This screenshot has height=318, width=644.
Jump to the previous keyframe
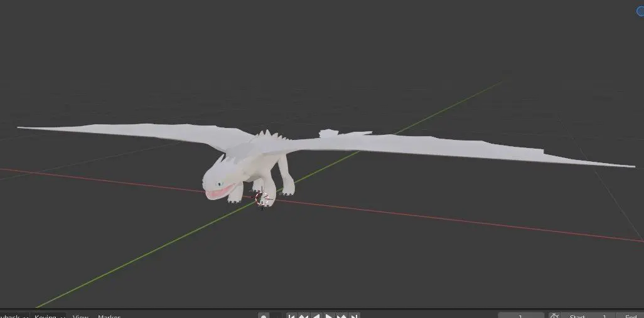(304, 316)
